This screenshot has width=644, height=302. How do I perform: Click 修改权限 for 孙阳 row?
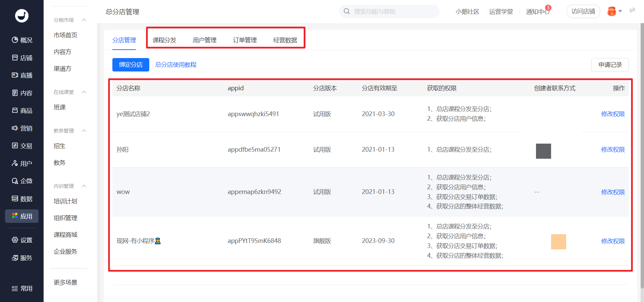[613, 150]
